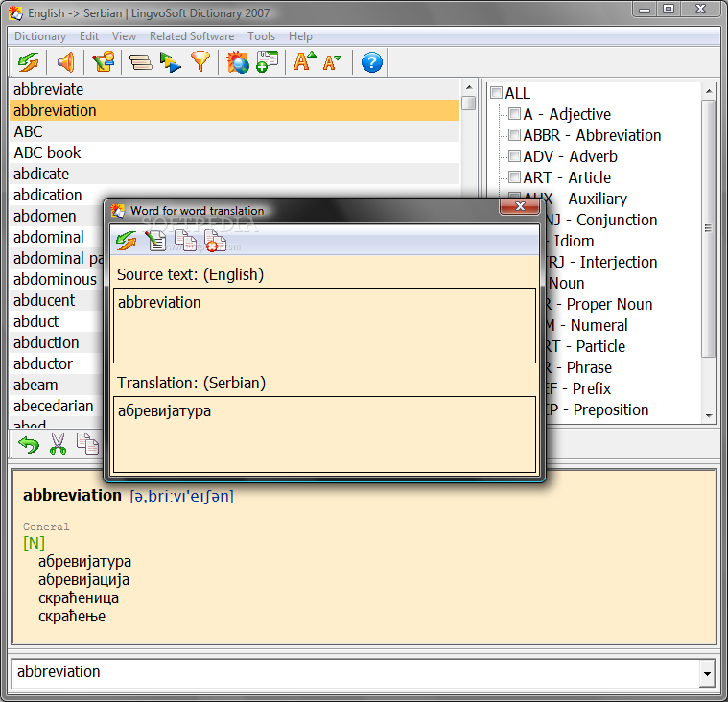Select 'abduct' in the word list
This screenshot has width=728, height=702.
click(57, 321)
